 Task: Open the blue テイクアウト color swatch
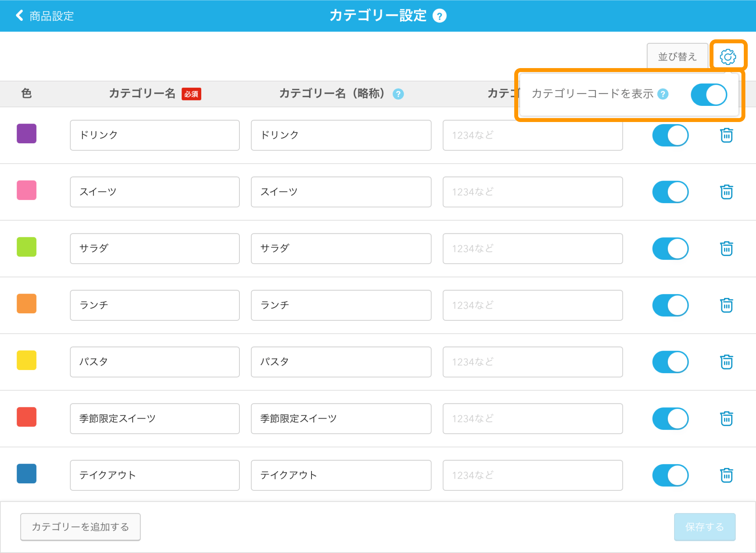[x=26, y=473]
